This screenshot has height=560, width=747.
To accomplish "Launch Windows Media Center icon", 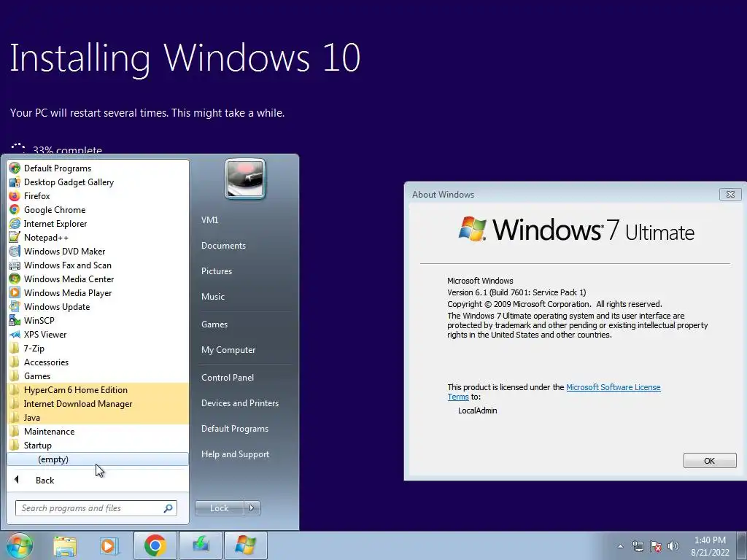I will [x=15, y=279].
